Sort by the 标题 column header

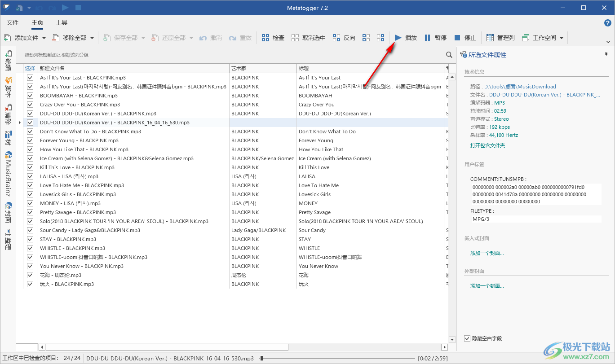click(x=371, y=68)
